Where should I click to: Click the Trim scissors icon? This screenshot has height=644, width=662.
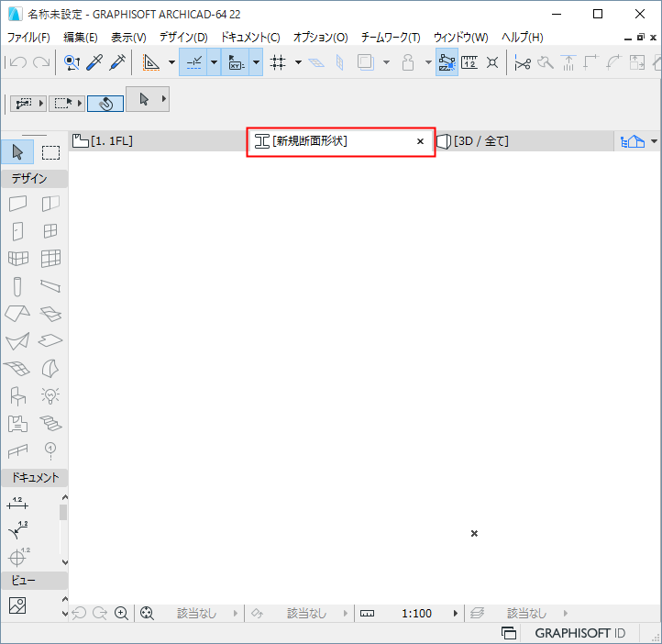pos(523,63)
